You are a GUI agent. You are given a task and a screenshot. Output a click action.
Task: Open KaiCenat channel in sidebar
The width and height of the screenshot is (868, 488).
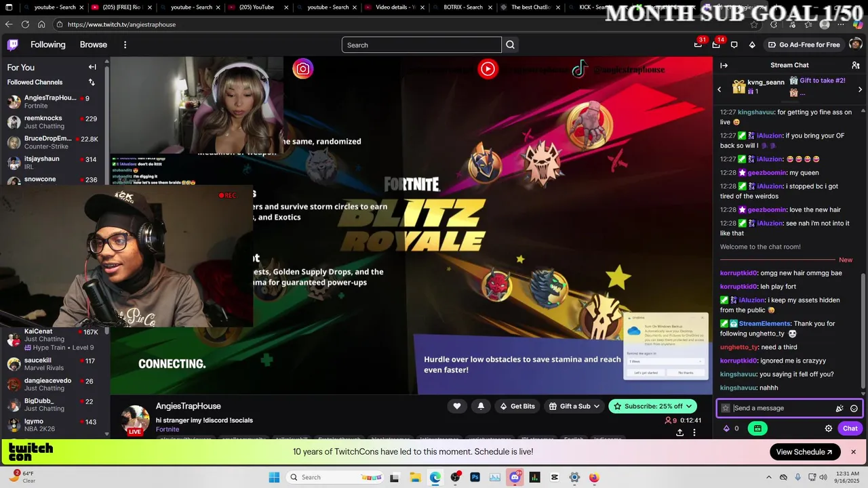53,339
